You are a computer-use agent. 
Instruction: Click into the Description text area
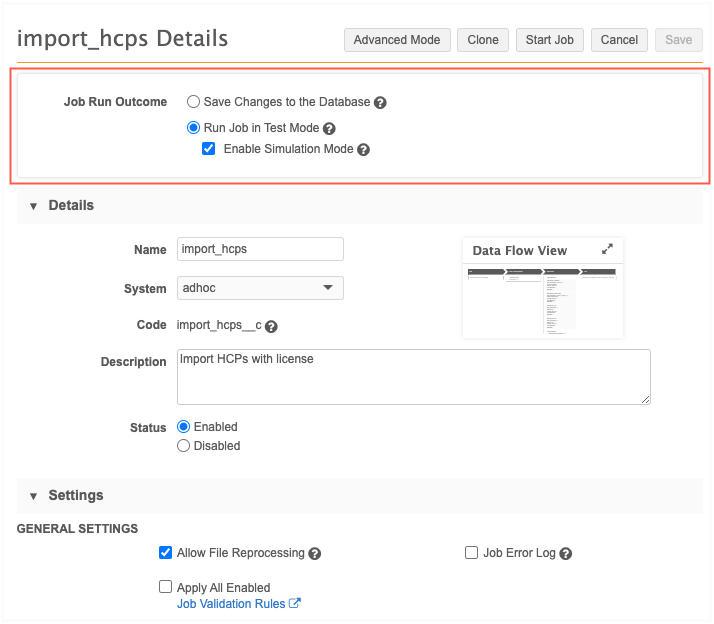click(414, 377)
